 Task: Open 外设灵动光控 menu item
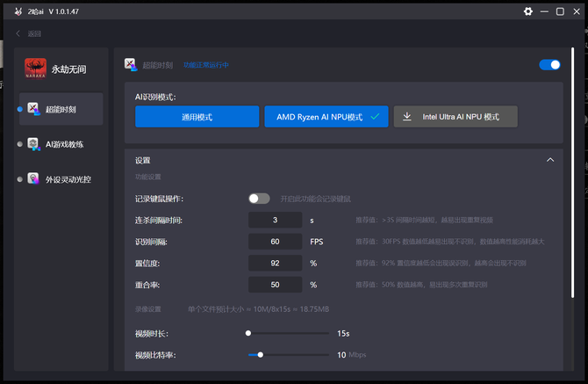pyautogui.click(x=61, y=178)
